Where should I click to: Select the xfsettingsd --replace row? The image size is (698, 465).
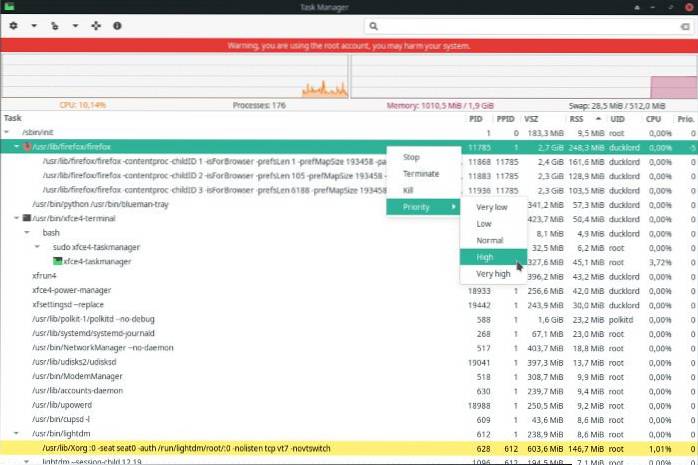(x=349, y=305)
